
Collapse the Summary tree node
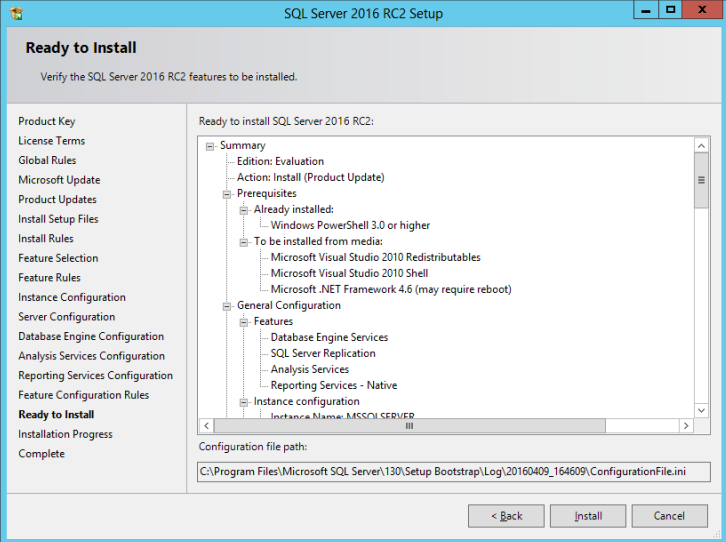[210, 146]
